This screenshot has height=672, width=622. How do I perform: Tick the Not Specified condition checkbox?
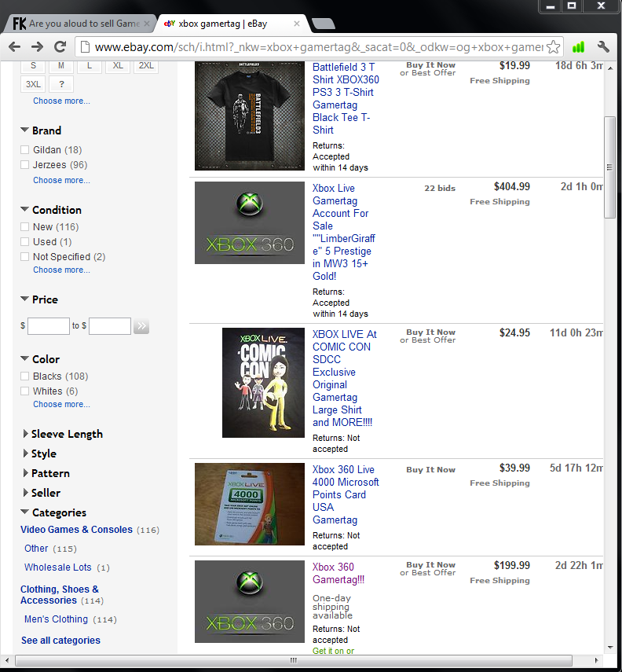[x=25, y=257]
